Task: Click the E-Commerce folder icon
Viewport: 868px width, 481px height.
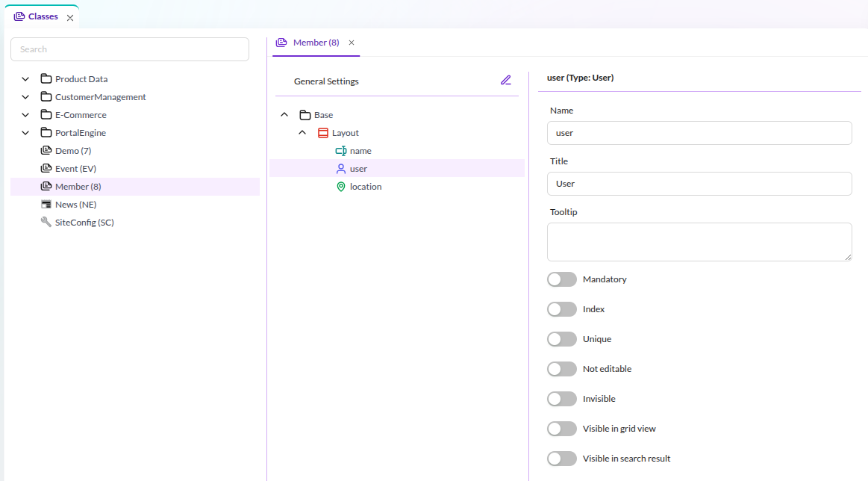Action: [46, 115]
